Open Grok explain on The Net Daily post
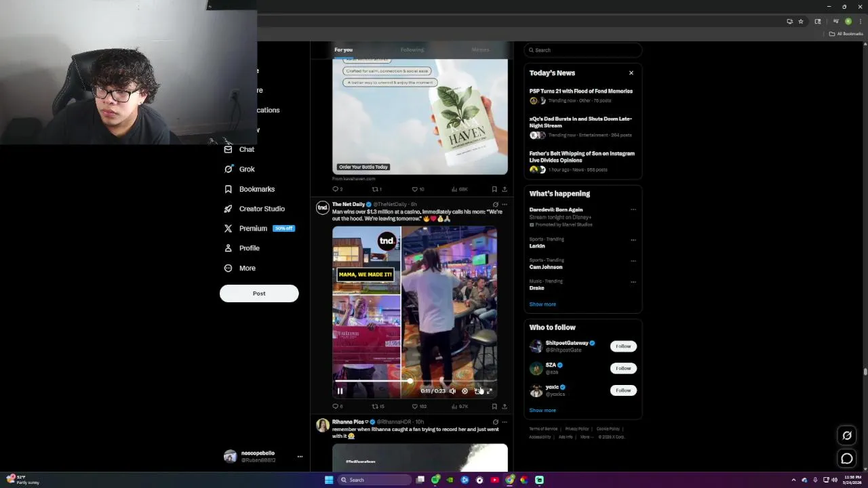The image size is (868, 488). coord(495,204)
